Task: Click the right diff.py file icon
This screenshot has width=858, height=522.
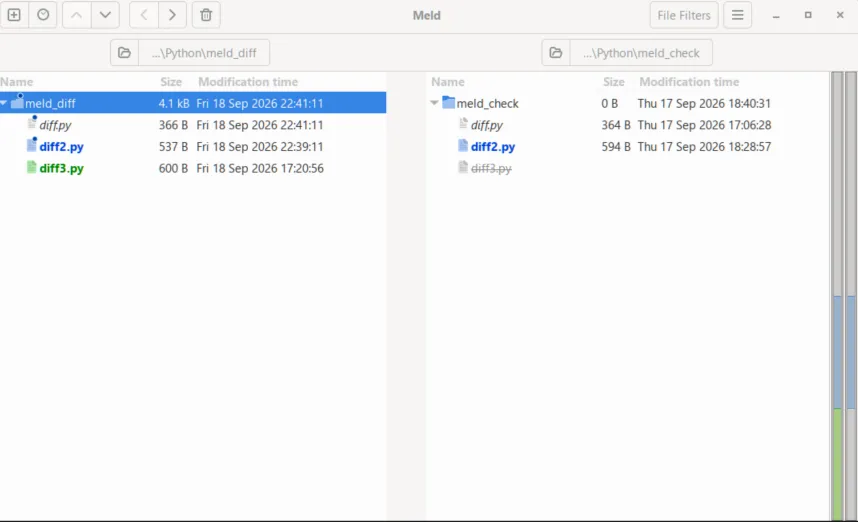Action: [463, 123]
